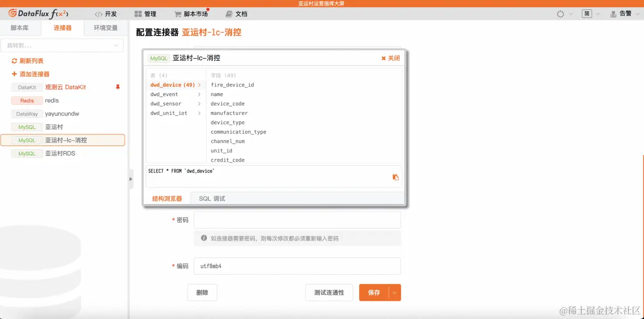The width and height of the screenshot is (644, 319).
Task: Select the dwd_event table
Action: tap(164, 94)
